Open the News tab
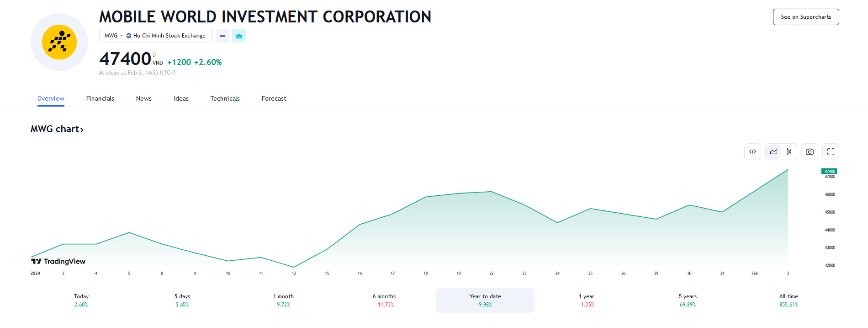This screenshot has width=868, height=328. 143,98
